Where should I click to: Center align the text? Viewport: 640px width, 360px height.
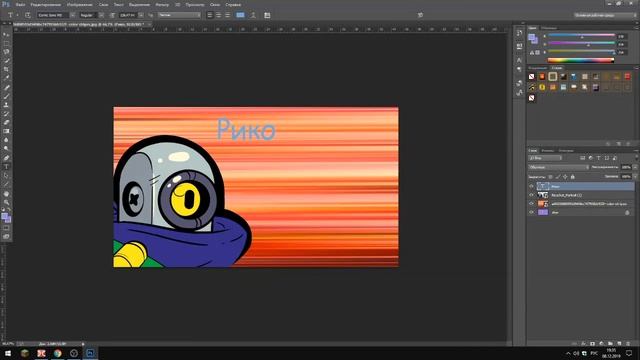tap(219, 15)
